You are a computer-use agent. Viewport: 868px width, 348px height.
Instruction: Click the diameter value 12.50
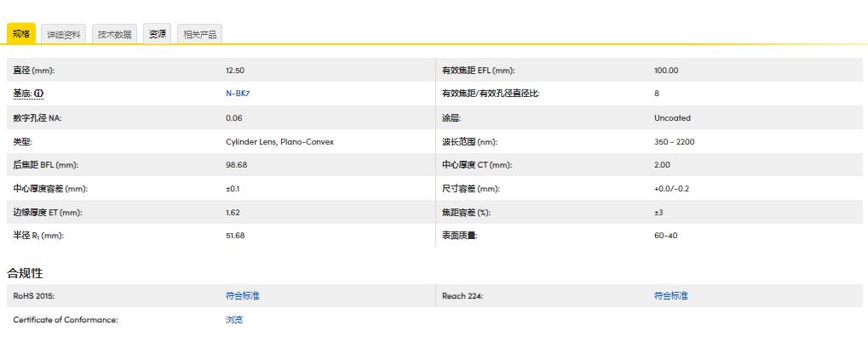235,71
